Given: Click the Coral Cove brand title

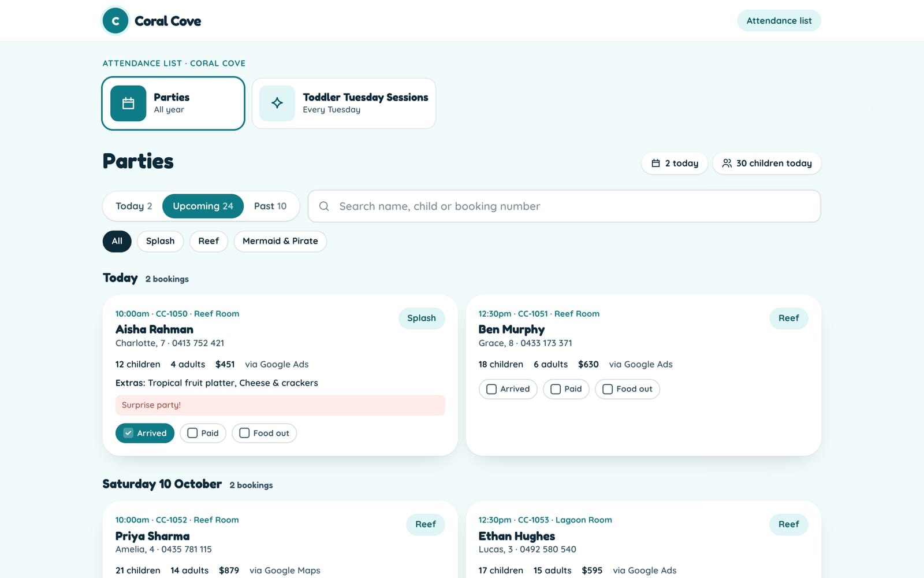Looking at the screenshot, I should tap(168, 21).
